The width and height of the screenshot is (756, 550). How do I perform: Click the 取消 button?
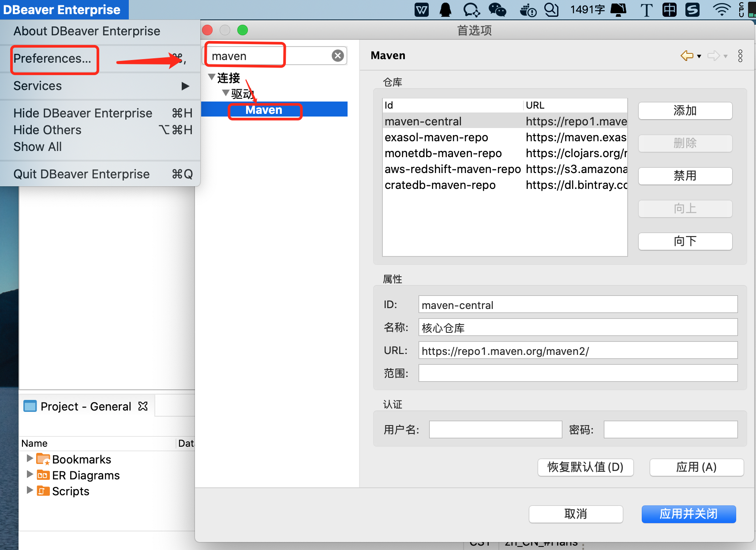click(576, 514)
